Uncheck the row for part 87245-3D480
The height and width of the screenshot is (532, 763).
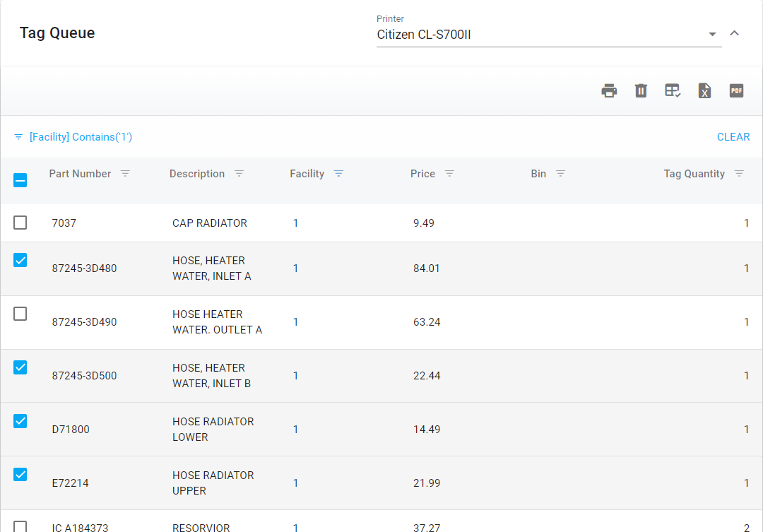click(x=20, y=260)
